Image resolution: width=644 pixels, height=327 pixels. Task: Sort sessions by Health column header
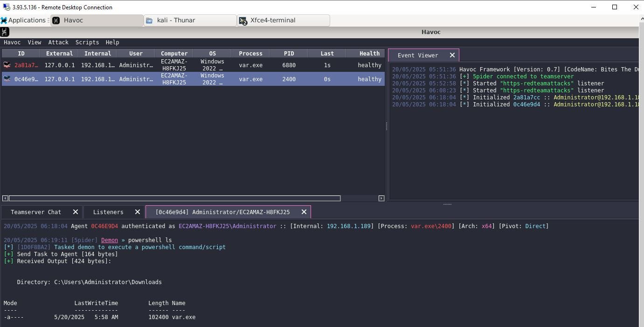(366, 53)
